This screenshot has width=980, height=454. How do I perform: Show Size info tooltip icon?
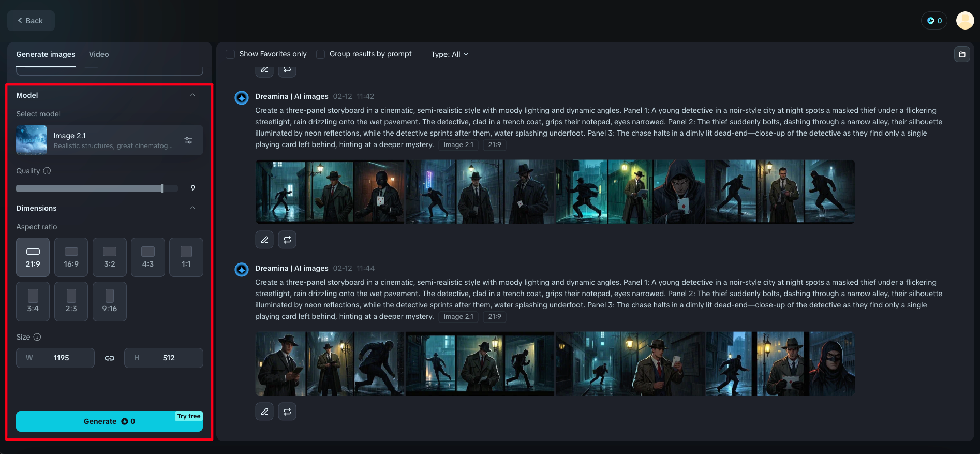click(x=37, y=337)
